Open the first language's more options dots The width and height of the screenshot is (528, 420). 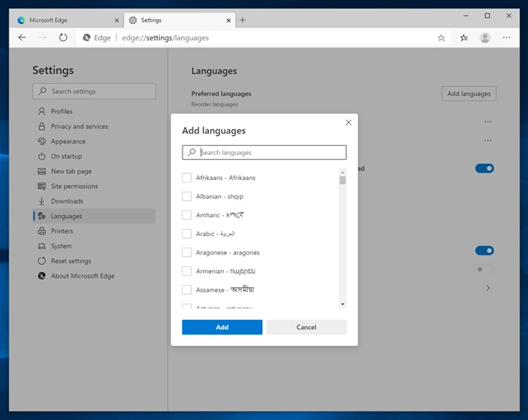488,122
